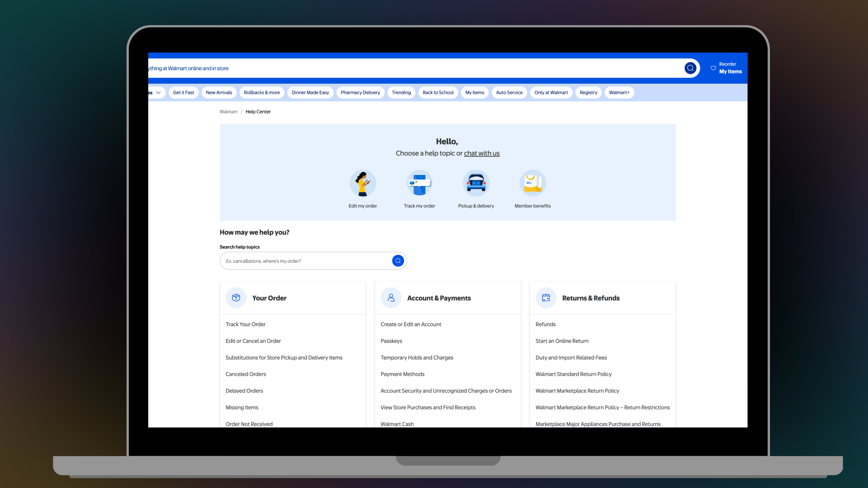Open the Start an Online Return link
This screenshot has height=488, width=868.
[x=561, y=341]
